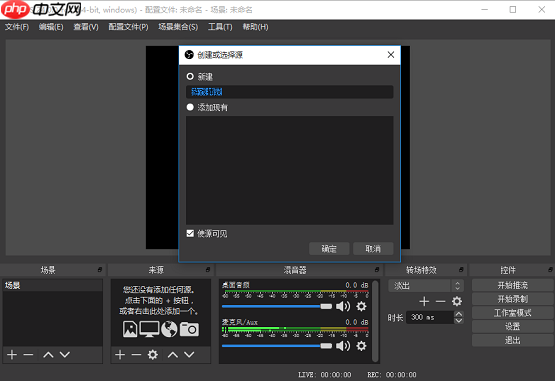
Task: Click the REC: 00:00:00 status text
Action: tap(392, 375)
